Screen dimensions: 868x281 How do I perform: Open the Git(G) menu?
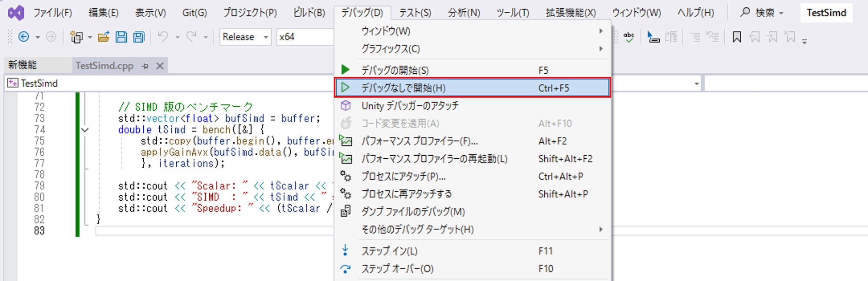[194, 13]
